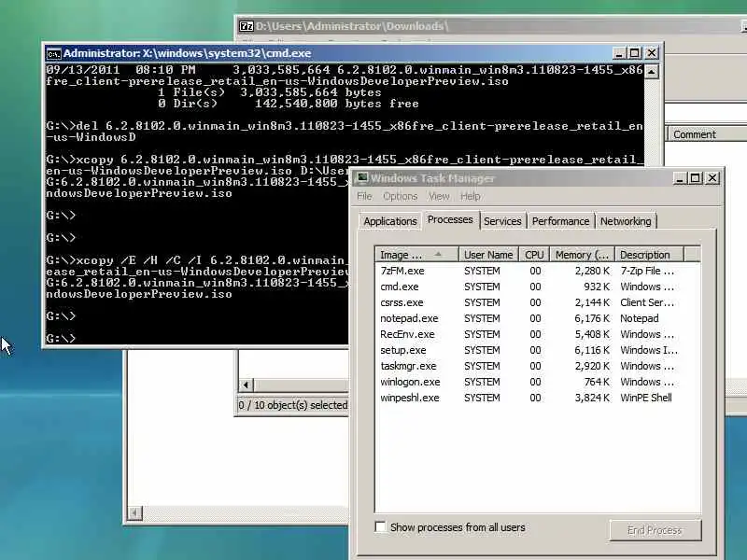Click the WinPE Shell description cell
747x560 pixels.
pyautogui.click(x=646, y=398)
